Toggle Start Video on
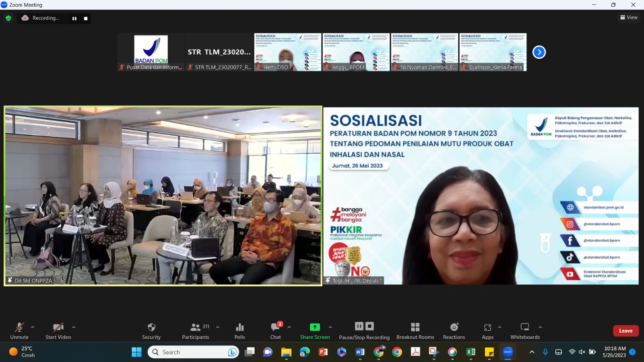The width and height of the screenshot is (644, 362). (x=58, y=327)
